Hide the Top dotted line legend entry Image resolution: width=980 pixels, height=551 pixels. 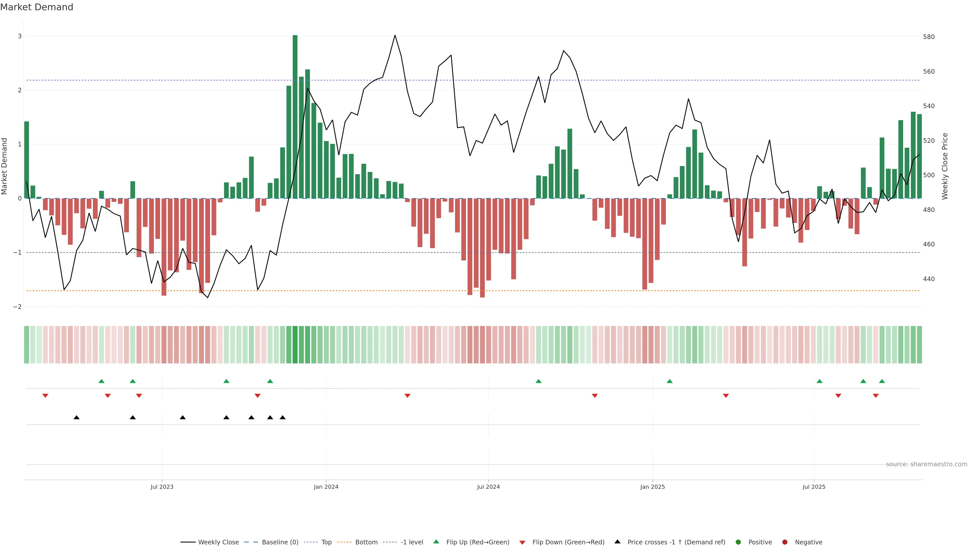click(326, 542)
